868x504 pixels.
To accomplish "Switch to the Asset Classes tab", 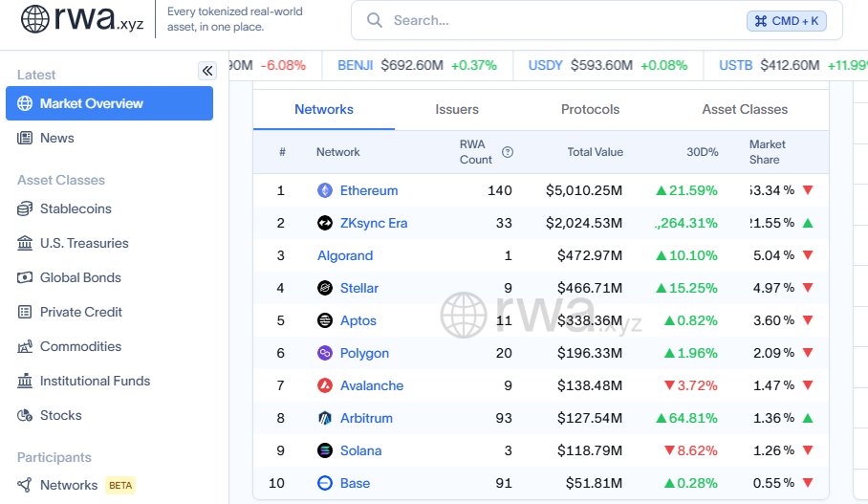I will tap(745, 109).
